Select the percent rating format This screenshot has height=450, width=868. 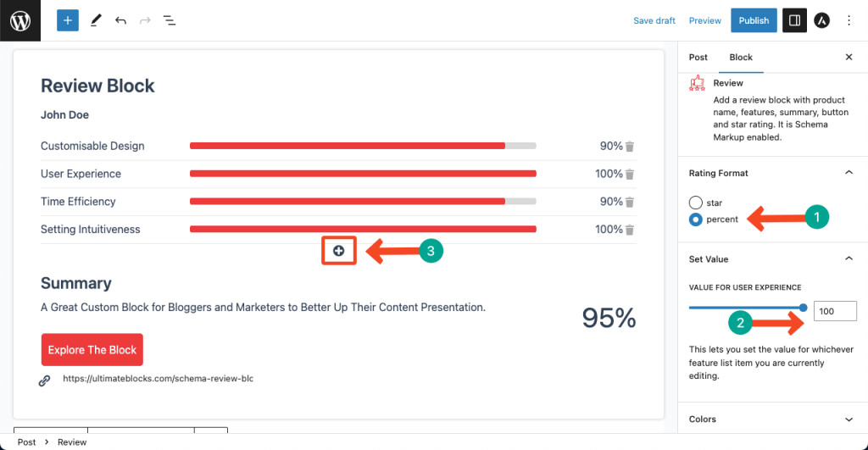click(x=696, y=219)
